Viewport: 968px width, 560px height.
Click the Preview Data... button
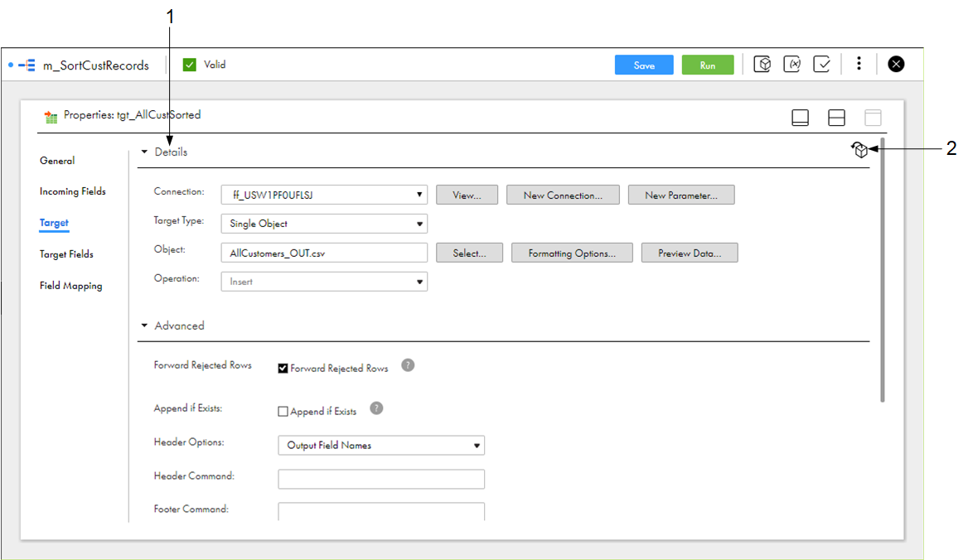690,253
